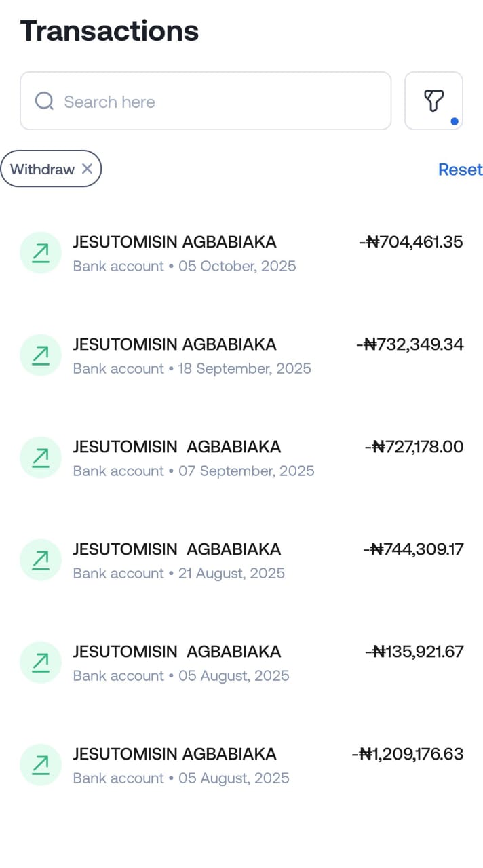Reset all transaction filters
The image size is (483, 868).
[460, 170]
